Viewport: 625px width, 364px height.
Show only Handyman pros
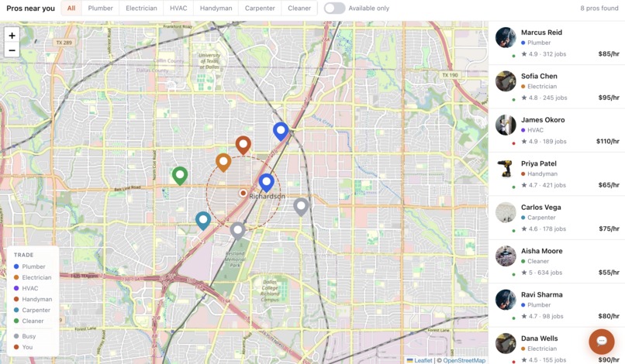216,8
